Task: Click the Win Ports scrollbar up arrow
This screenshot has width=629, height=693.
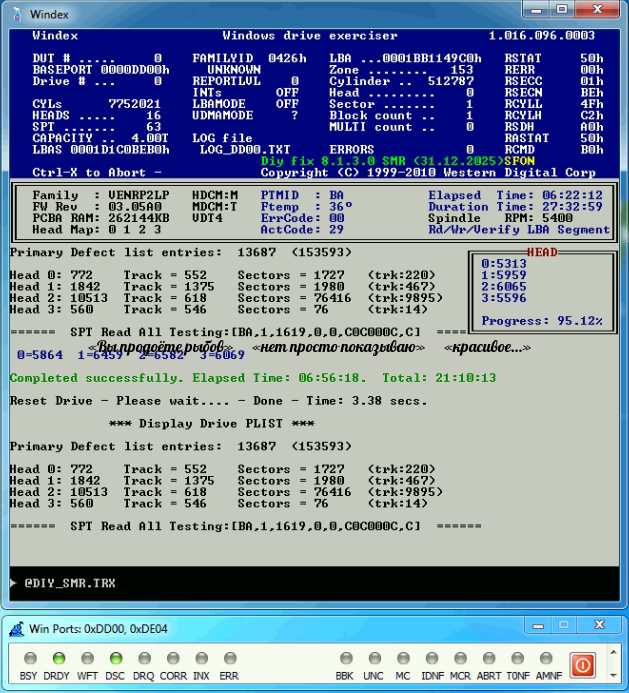Action: pyautogui.click(x=613, y=653)
